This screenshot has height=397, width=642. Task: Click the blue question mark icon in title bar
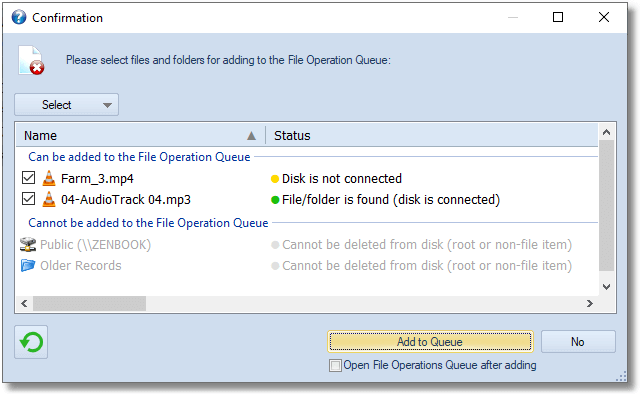[x=19, y=17]
